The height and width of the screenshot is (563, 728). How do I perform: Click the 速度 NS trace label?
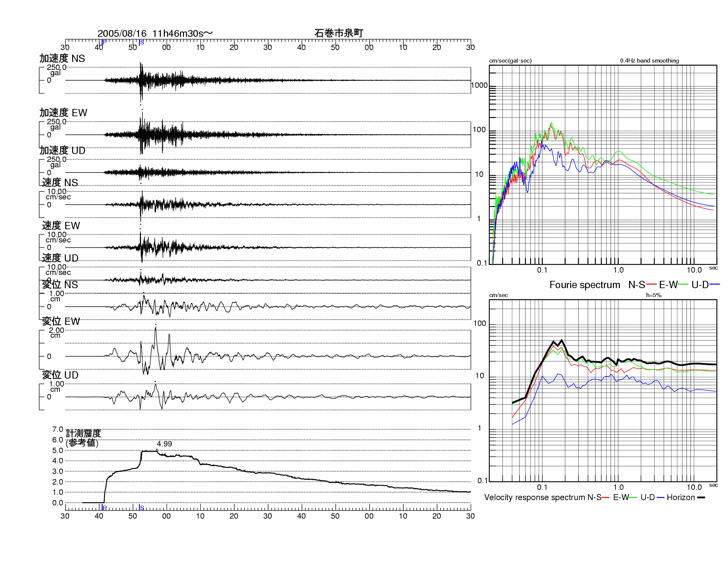pyautogui.click(x=60, y=182)
